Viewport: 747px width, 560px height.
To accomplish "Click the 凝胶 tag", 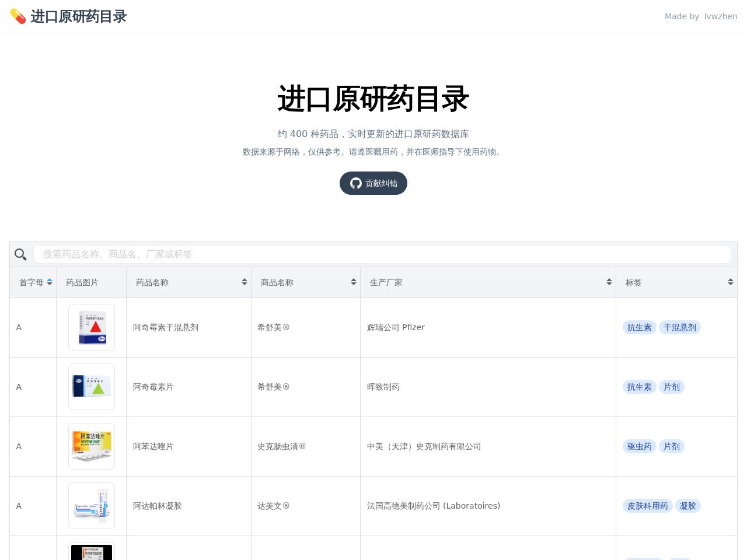I will [x=688, y=506].
